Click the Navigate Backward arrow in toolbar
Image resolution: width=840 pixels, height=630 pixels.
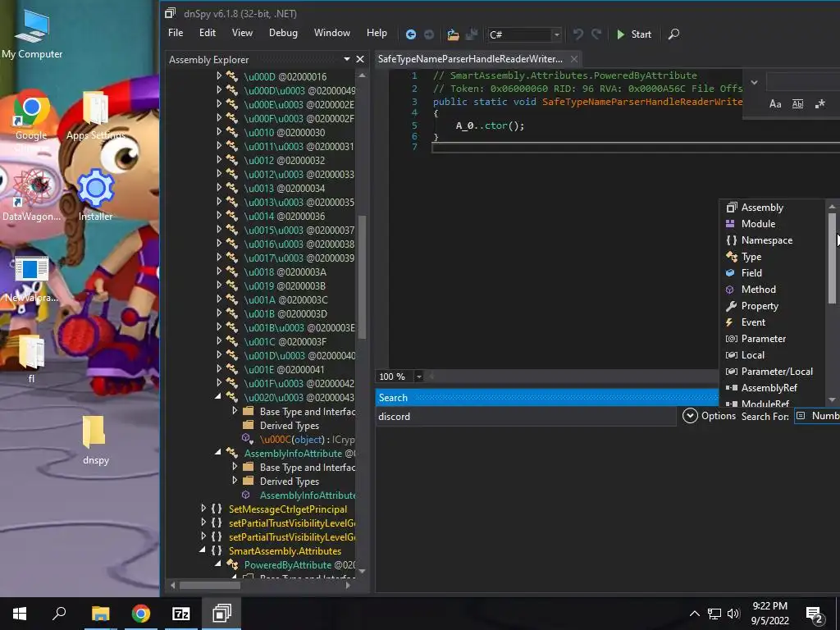pyautogui.click(x=411, y=34)
